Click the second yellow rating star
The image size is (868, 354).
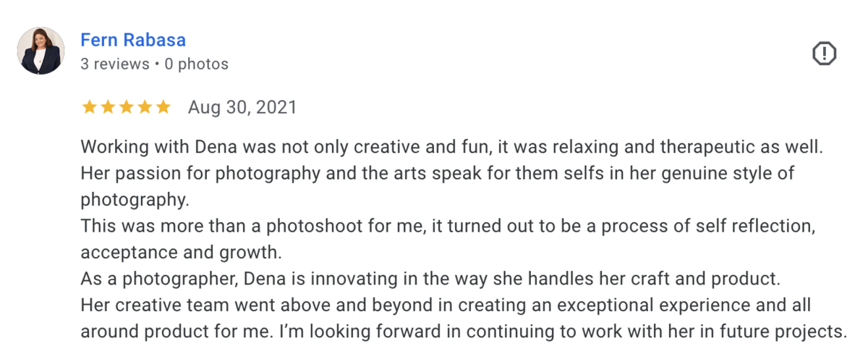108,108
